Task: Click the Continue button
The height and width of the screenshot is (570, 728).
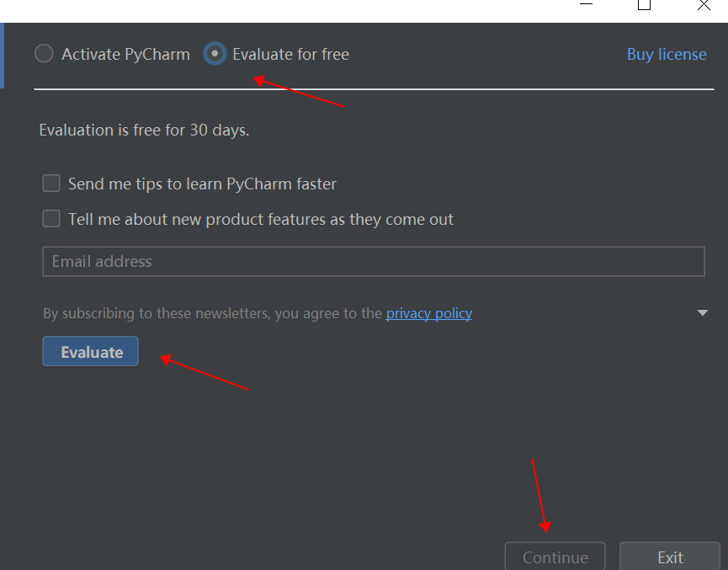Action: [555, 557]
